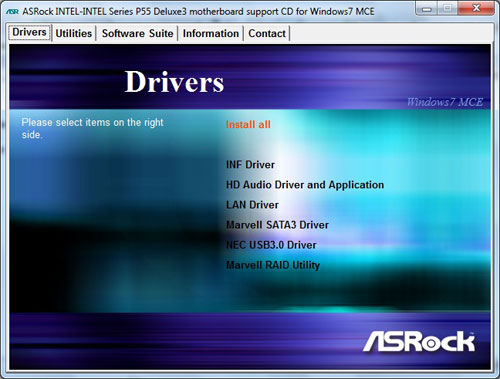Screen dimensions: 500x379
Task: Open the Marvell RAID Utility entry
Action: click(273, 265)
